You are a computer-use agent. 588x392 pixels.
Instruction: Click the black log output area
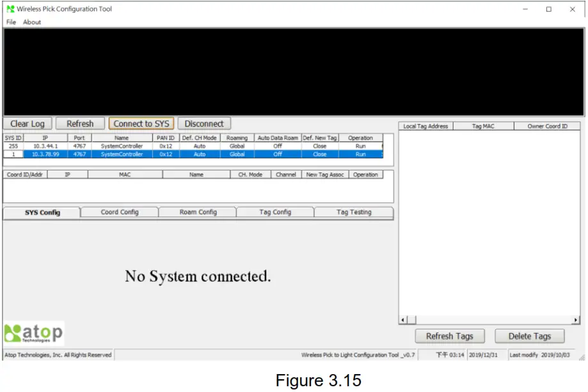pyautogui.click(x=294, y=72)
